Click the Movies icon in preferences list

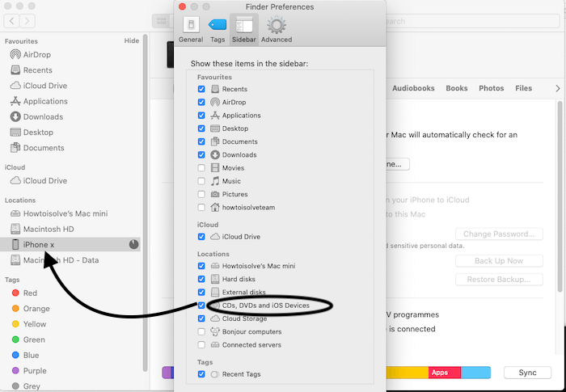pyautogui.click(x=215, y=168)
